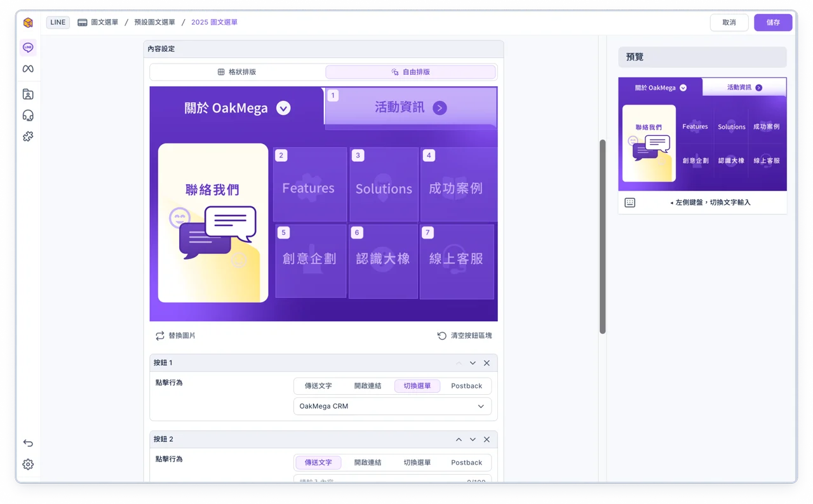Open the contacts sidebar icon
Screen dimensions: 813x504
28,95
